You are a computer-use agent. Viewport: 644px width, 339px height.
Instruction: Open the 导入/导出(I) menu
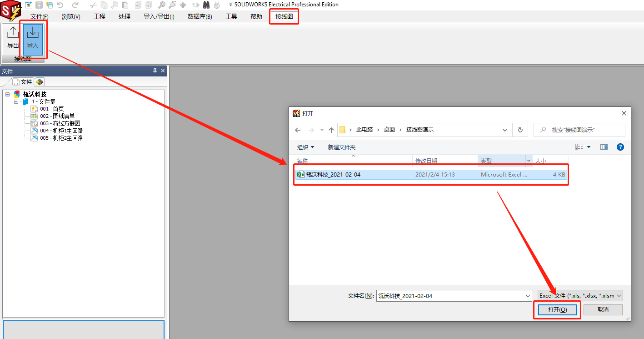click(x=159, y=16)
